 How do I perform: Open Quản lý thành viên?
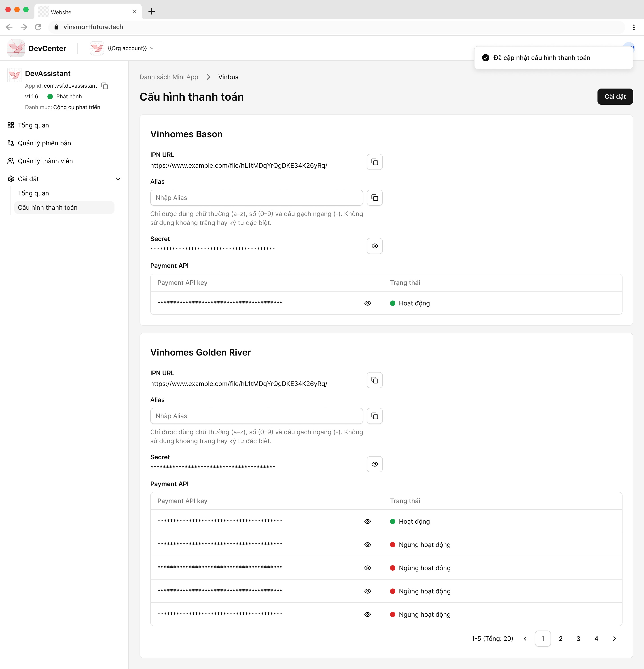tap(40, 161)
